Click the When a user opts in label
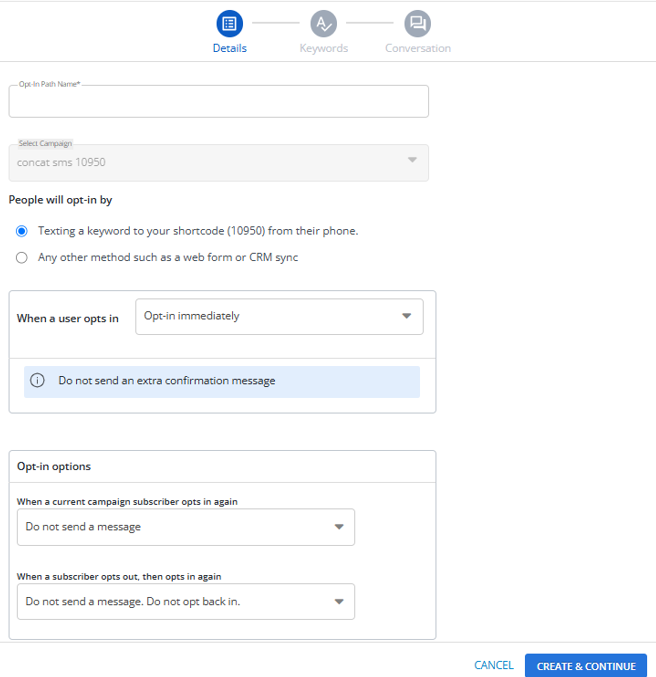This screenshot has width=656, height=677. (x=68, y=319)
